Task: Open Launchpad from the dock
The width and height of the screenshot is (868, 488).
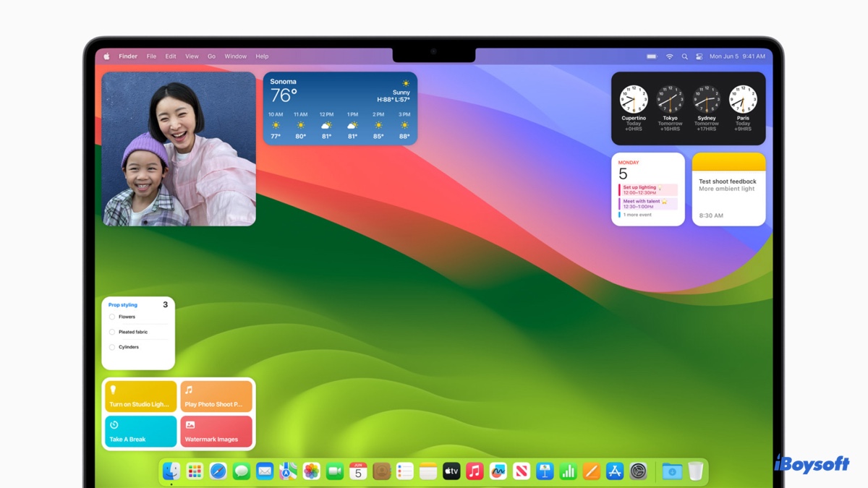Action: tap(195, 471)
